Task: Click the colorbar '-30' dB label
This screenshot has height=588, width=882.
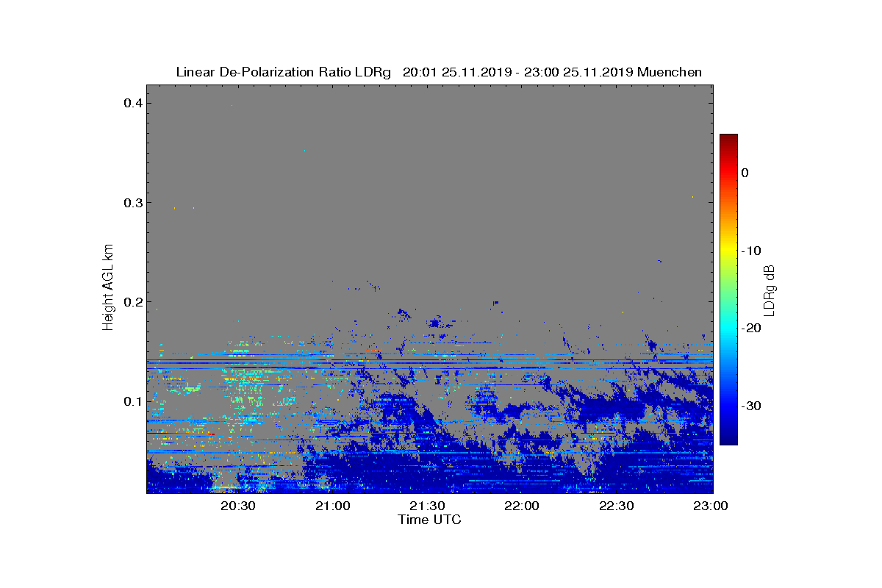Action: point(750,406)
